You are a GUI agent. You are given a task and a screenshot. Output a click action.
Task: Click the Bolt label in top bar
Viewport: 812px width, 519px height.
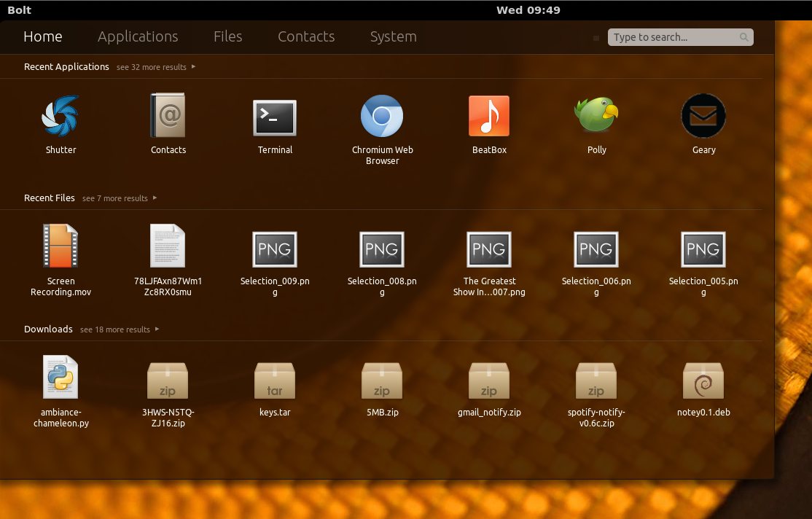pos(19,10)
